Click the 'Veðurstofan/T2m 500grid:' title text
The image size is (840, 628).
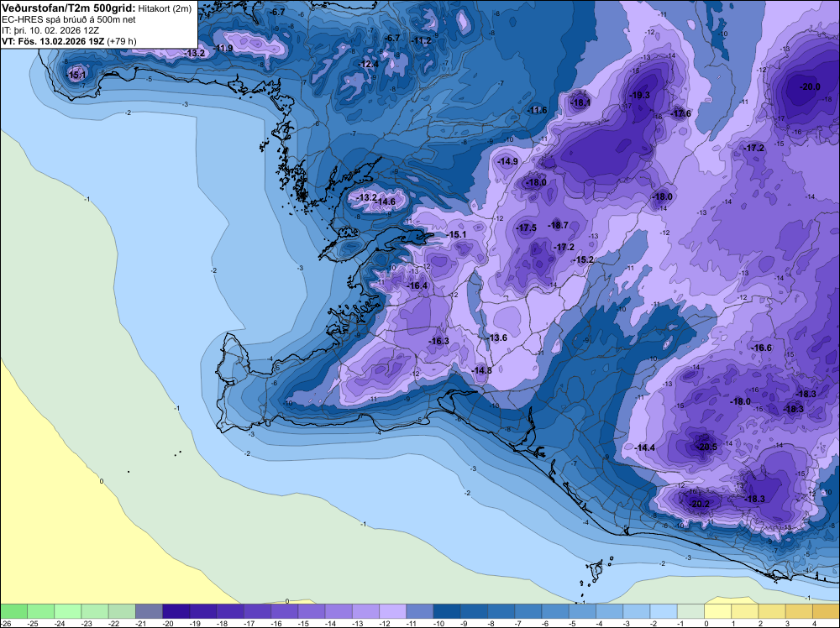(x=69, y=8)
